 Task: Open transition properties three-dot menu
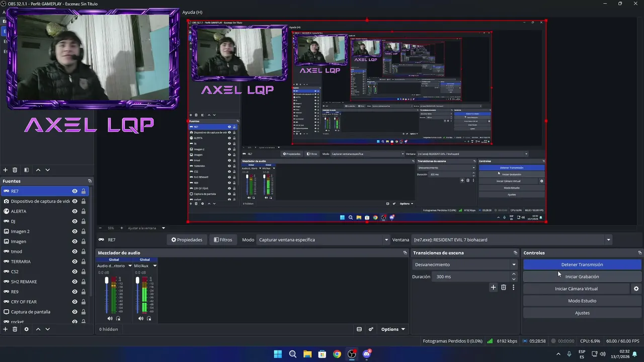pyautogui.click(x=513, y=288)
